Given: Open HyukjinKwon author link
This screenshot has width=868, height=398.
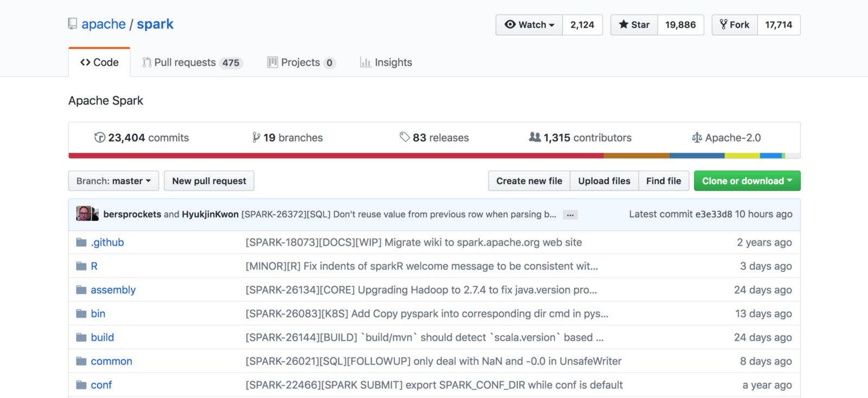Looking at the screenshot, I should 210,214.
